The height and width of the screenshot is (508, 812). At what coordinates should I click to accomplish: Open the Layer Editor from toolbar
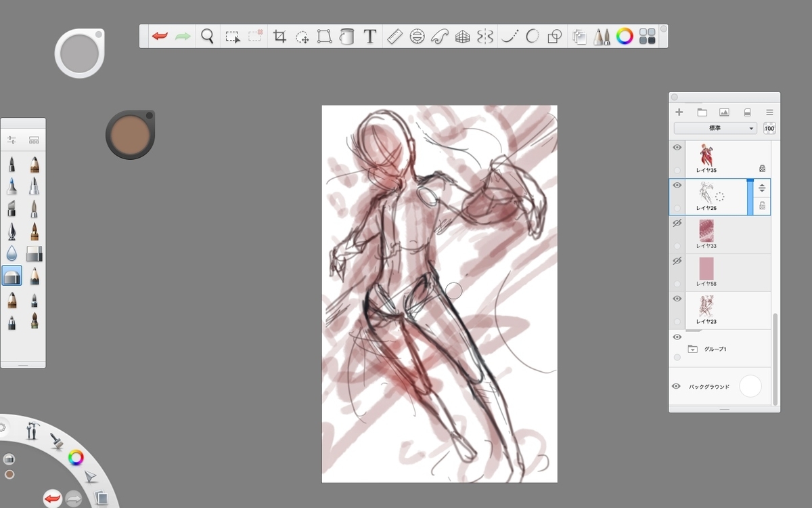tap(579, 36)
